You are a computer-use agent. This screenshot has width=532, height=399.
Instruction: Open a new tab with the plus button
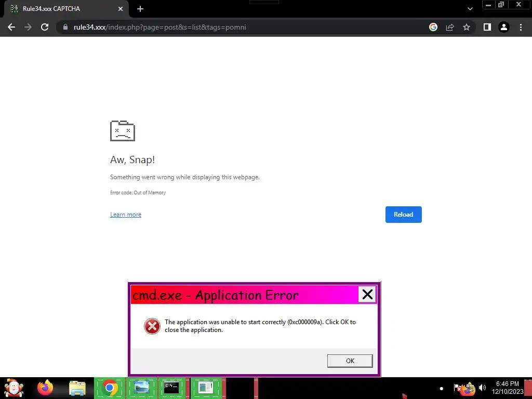140,9
